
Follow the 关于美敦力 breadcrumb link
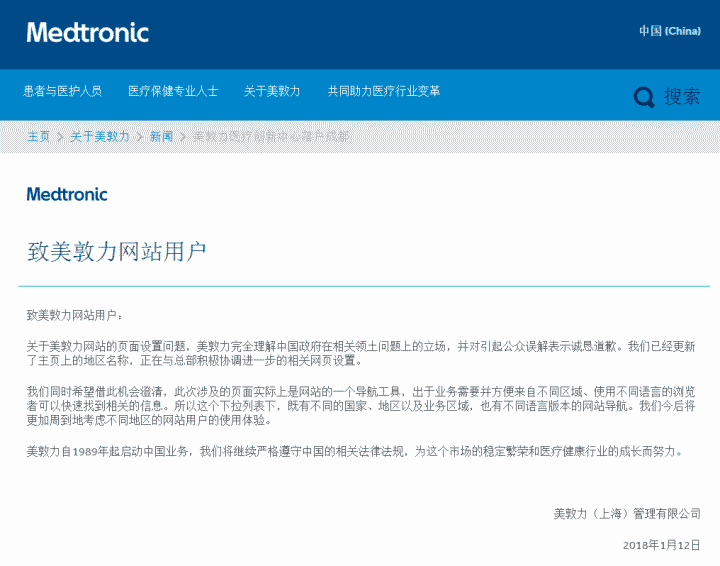coord(100,136)
